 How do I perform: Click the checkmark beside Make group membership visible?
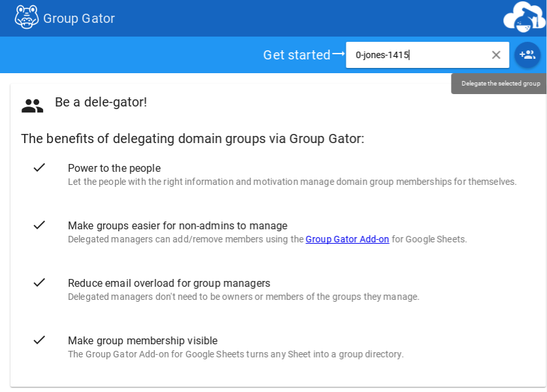[x=39, y=340]
